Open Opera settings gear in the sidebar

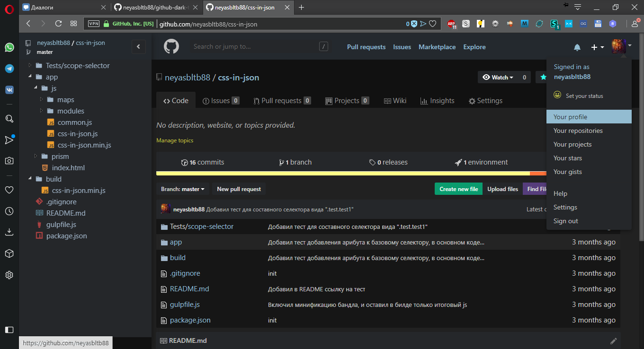(9, 275)
